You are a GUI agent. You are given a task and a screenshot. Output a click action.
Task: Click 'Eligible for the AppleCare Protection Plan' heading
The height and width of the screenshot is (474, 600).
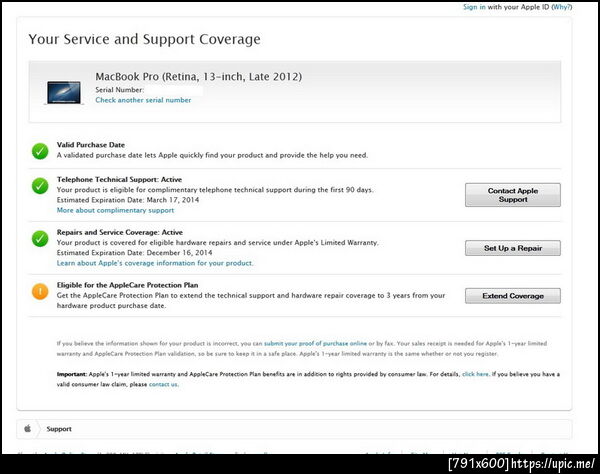pos(127,285)
